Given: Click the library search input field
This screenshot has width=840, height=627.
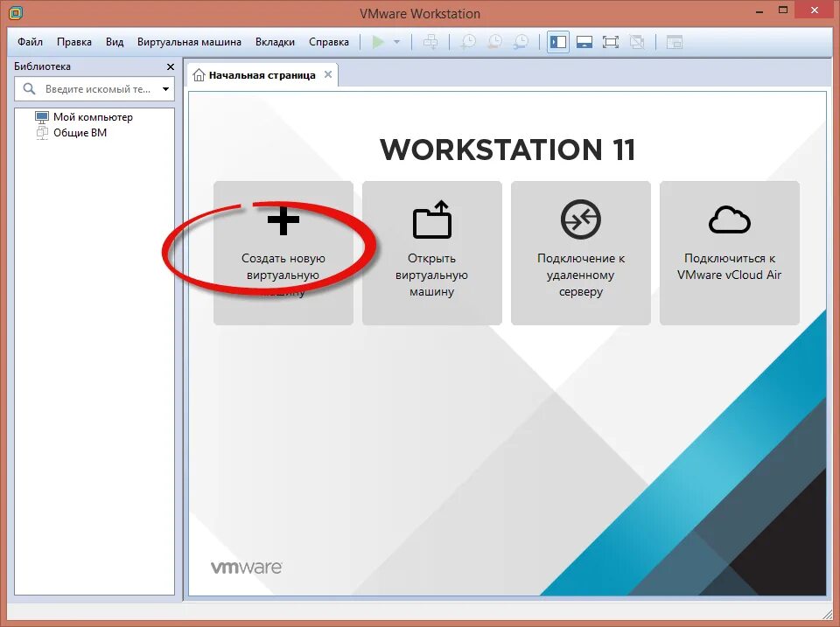Looking at the screenshot, I should (x=94, y=89).
